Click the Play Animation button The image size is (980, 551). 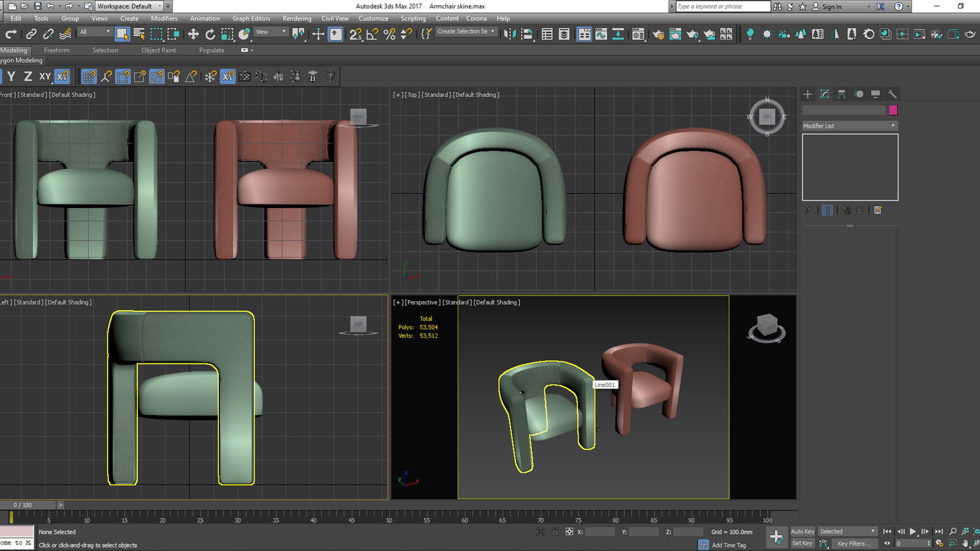913,531
